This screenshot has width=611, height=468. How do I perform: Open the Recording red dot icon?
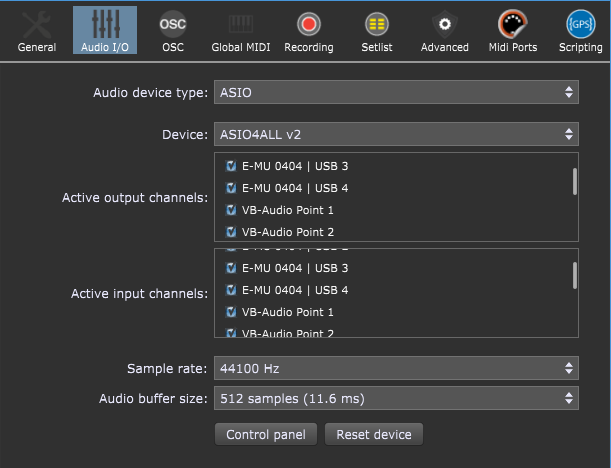click(309, 24)
